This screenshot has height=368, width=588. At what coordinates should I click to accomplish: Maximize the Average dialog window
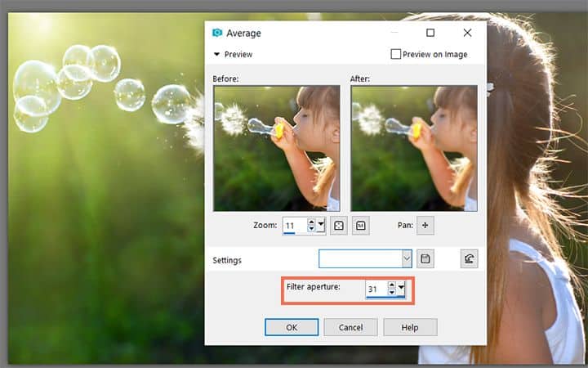point(430,33)
